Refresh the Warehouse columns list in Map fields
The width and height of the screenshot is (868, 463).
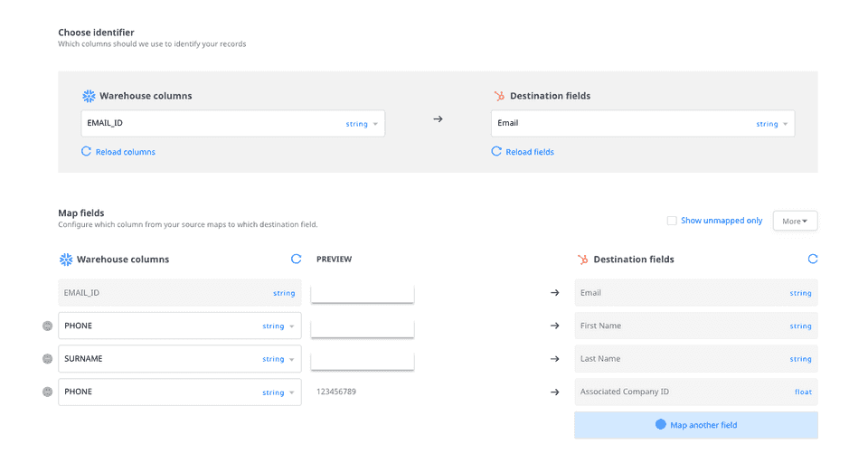tap(296, 260)
